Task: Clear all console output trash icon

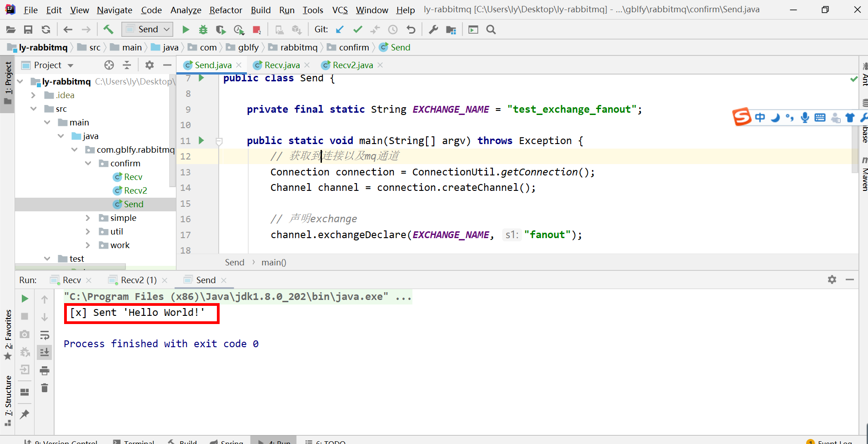Action: click(45, 388)
